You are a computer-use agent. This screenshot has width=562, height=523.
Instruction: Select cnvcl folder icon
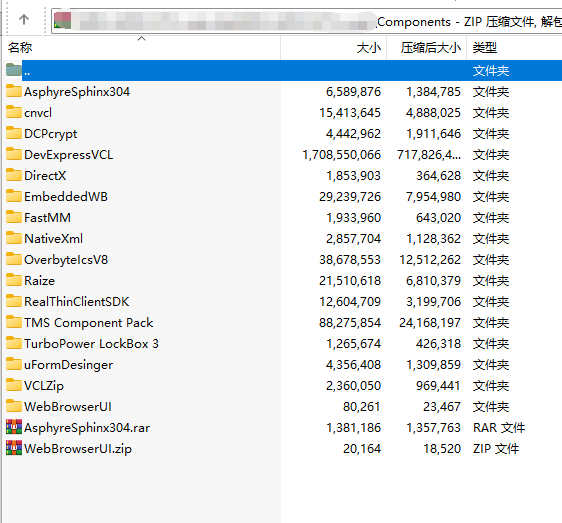coord(14,112)
